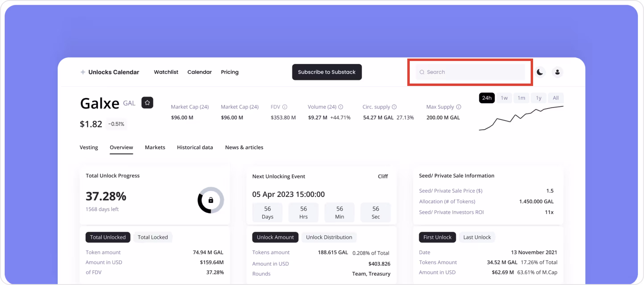
Task: Go to Calendar in the navigation
Action: [200, 72]
